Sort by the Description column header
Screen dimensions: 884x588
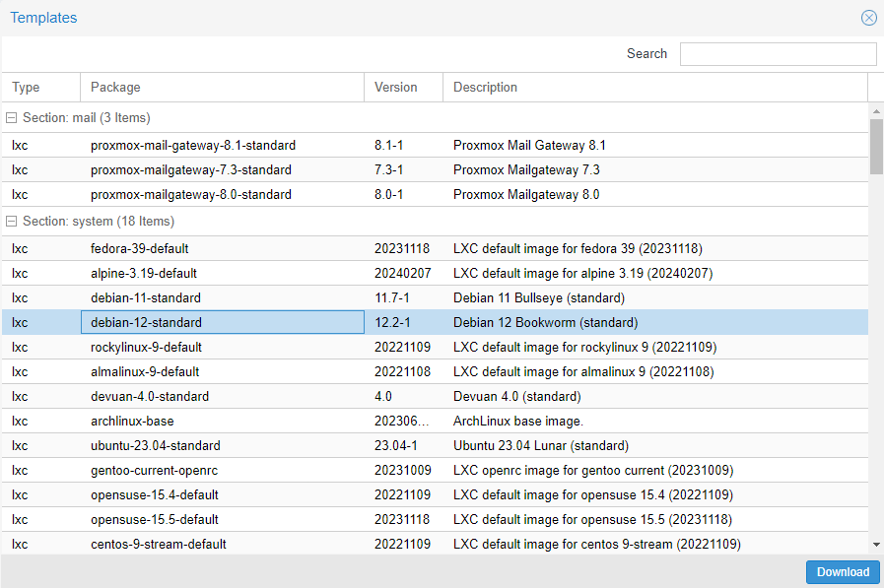(655, 88)
